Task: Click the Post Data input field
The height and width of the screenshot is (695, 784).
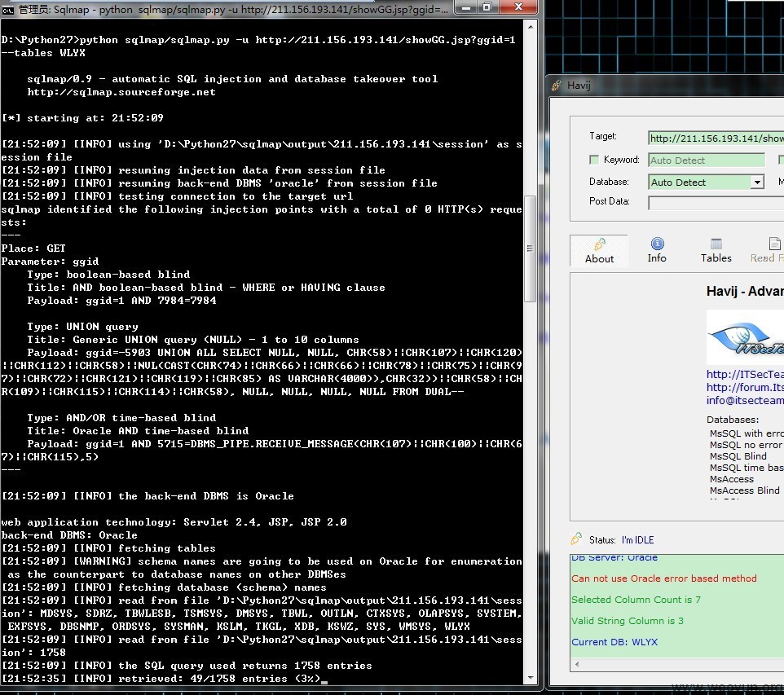Action: tap(716, 203)
